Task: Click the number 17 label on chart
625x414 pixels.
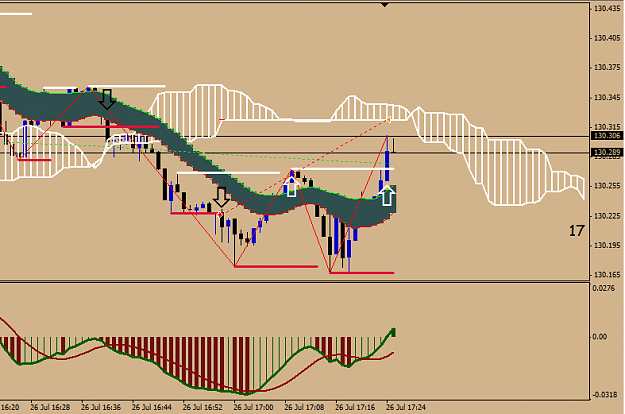Action: point(576,231)
